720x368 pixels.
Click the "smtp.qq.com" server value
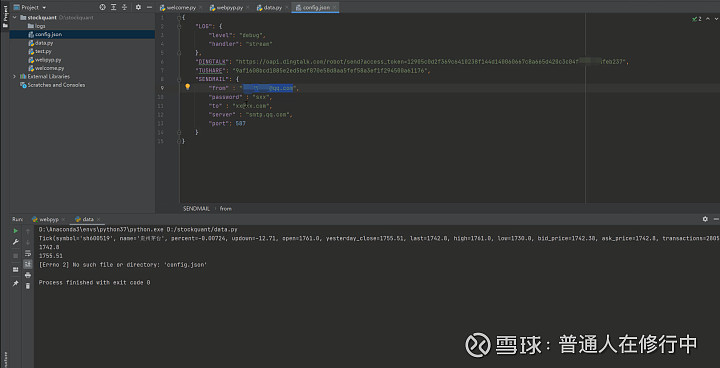coord(269,115)
